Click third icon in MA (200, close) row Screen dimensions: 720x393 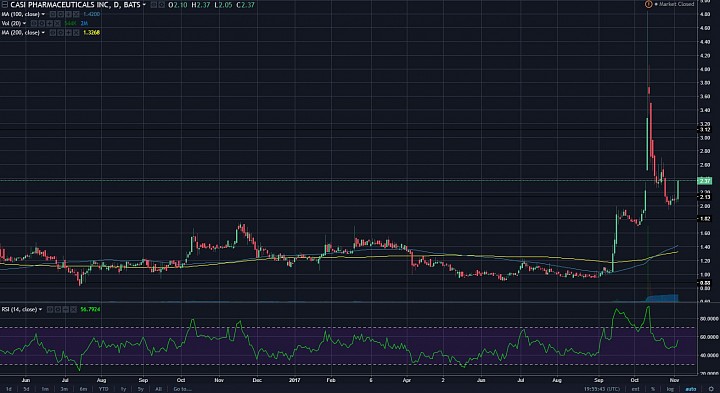pyautogui.click(x=68, y=33)
